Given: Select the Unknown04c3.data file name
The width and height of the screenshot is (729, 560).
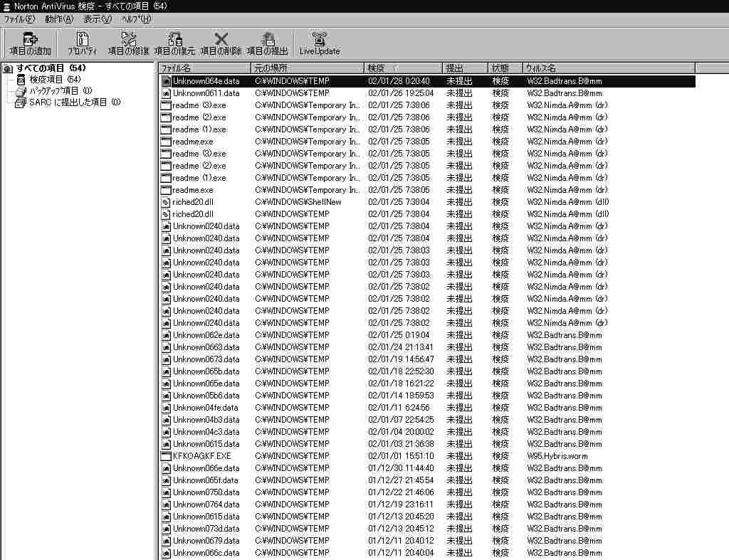Looking at the screenshot, I should (206, 432).
